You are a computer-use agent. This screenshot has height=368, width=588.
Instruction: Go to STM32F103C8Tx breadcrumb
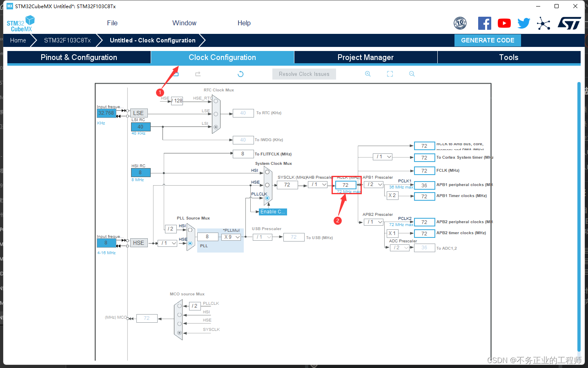(67, 40)
